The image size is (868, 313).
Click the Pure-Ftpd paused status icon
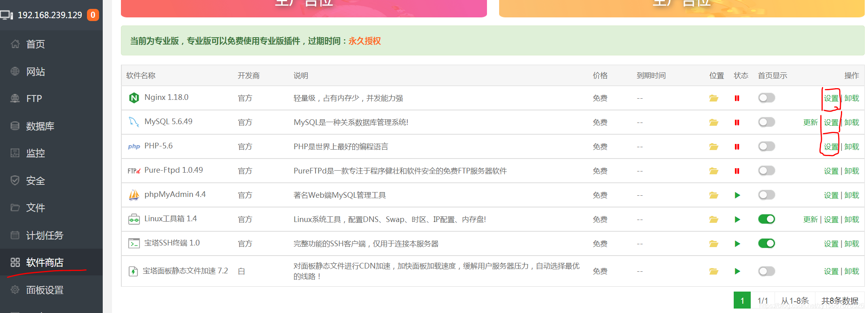tap(737, 171)
